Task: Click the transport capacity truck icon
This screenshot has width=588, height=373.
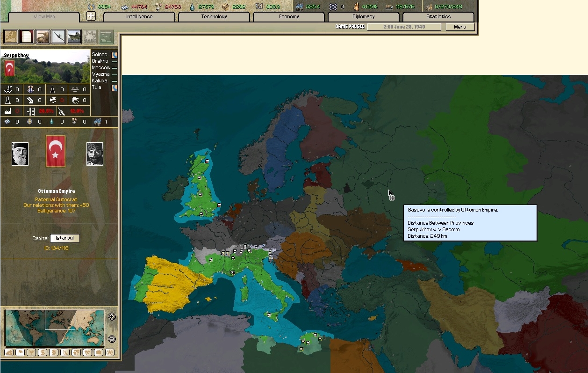Action: [389, 7]
